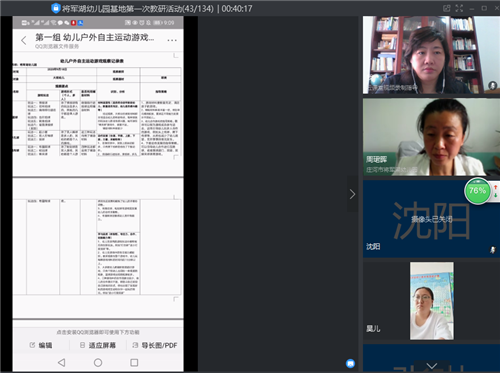Select 晨儿's video thumbnail
The image size is (500, 373).
[x=432, y=301]
